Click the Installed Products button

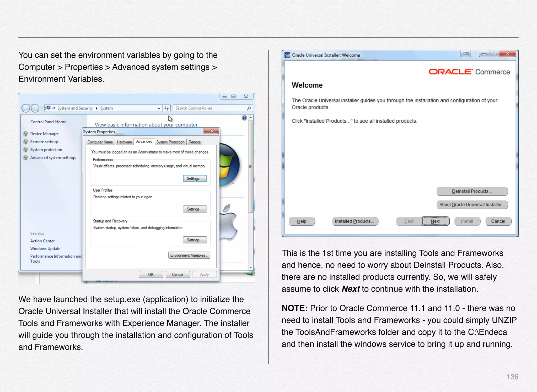pos(355,221)
